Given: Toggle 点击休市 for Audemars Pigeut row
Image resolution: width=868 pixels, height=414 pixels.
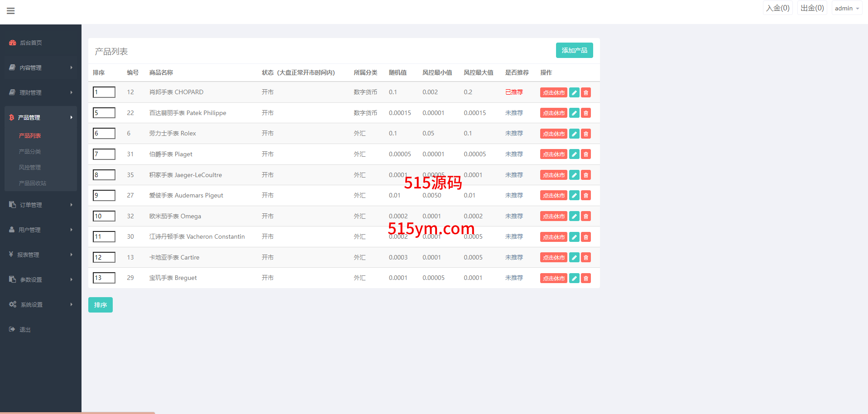Looking at the screenshot, I should 553,196.
